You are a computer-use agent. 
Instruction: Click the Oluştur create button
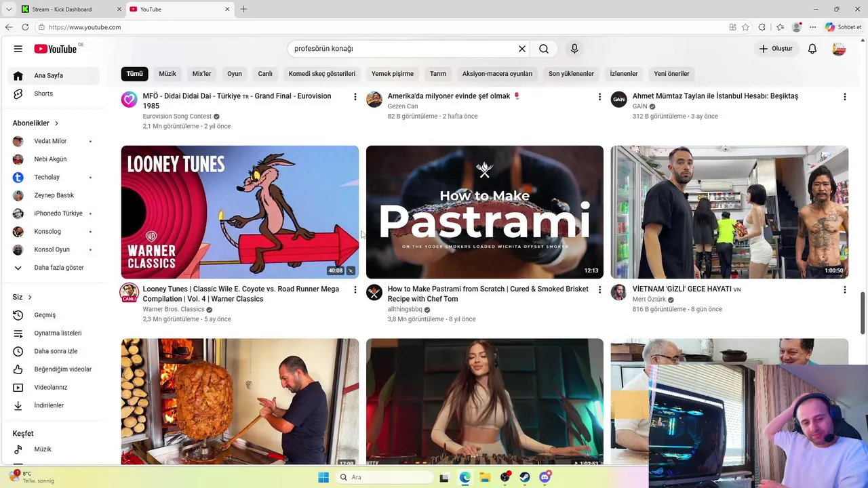[x=776, y=49]
